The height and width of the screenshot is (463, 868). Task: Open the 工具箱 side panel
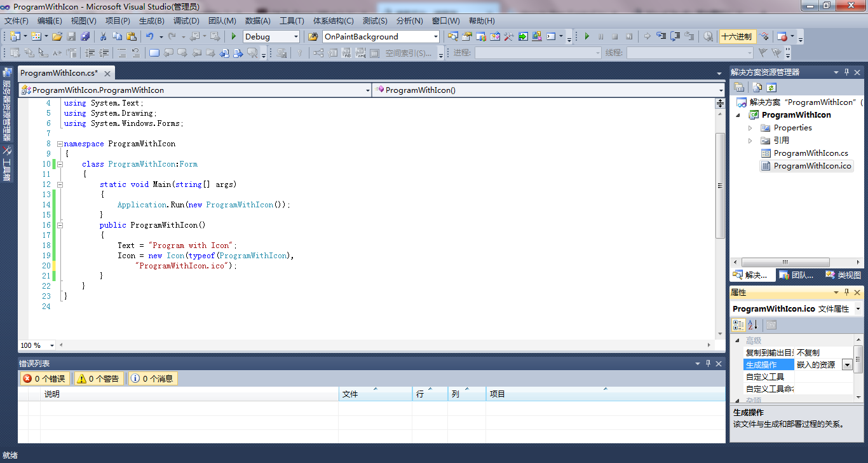pyautogui.click(x=7, y=165)
